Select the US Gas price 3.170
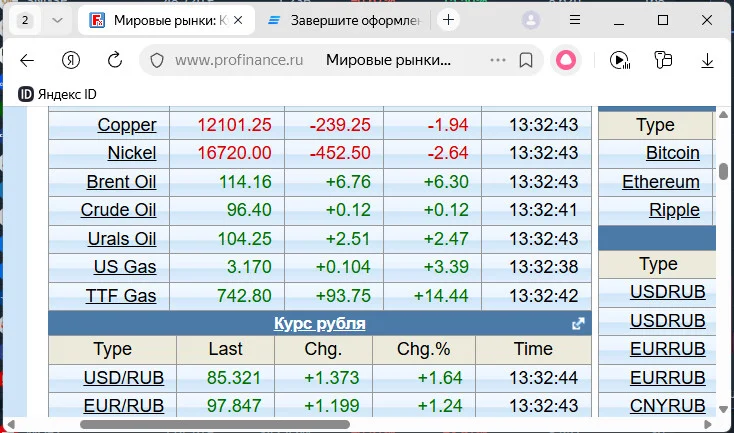Image resolution: width=734 pixels, height=433 pixels. pyautogui.click(x=249, y=267)
